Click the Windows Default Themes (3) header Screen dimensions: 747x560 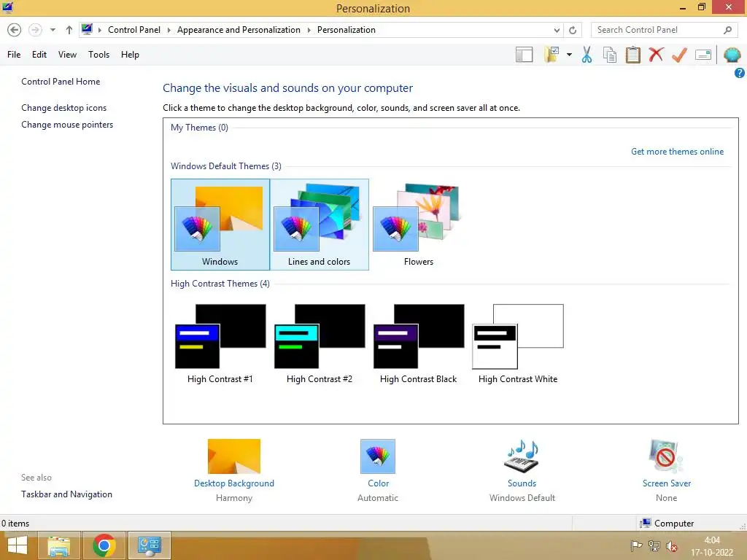click(x=226, y=166)
